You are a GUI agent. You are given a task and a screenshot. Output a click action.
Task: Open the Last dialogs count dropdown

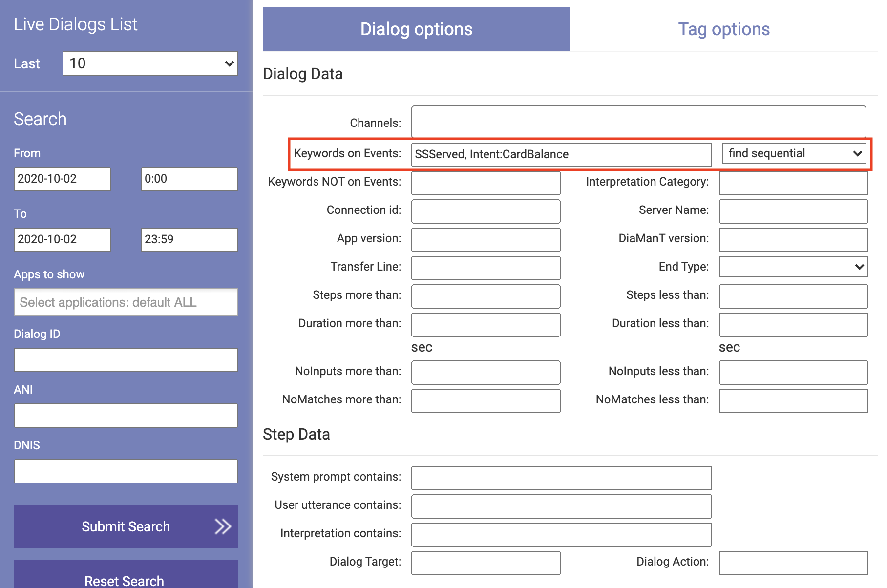150,63
